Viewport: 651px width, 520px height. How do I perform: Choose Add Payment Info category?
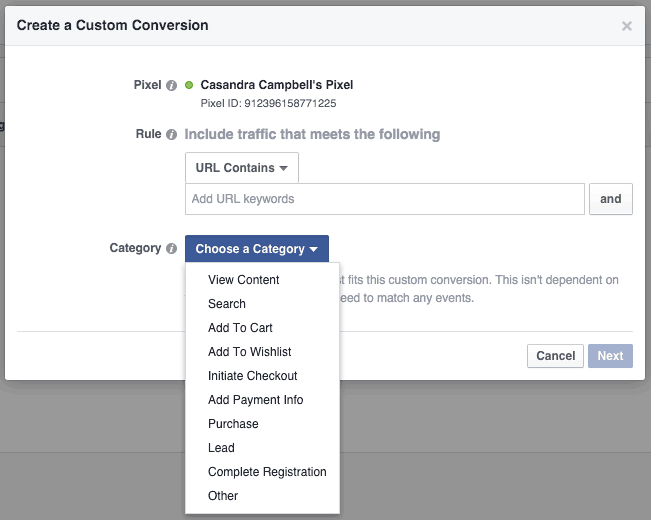256,400
